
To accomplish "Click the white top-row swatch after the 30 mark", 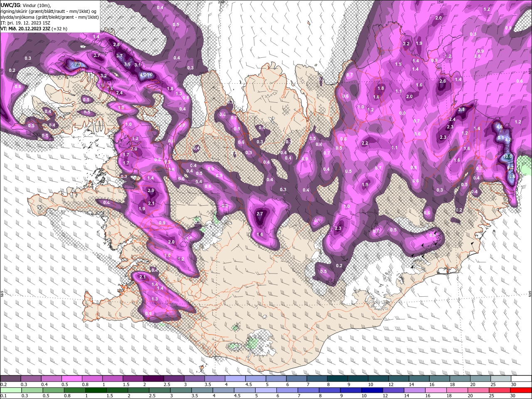I will coord(521,379).
